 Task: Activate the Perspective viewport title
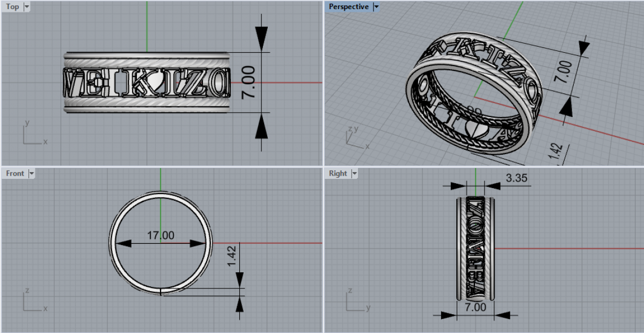coord(348,7)
